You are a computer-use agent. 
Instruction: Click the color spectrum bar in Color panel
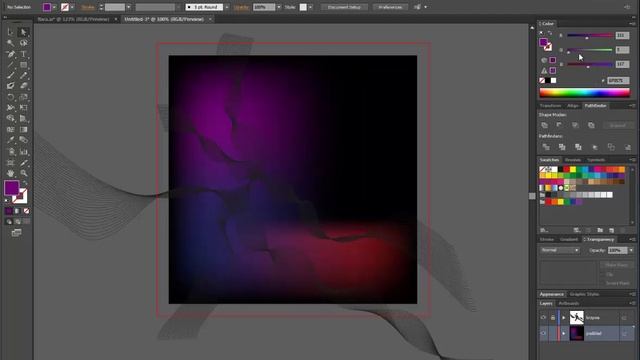pyautogui.click(x=584, y=93)
